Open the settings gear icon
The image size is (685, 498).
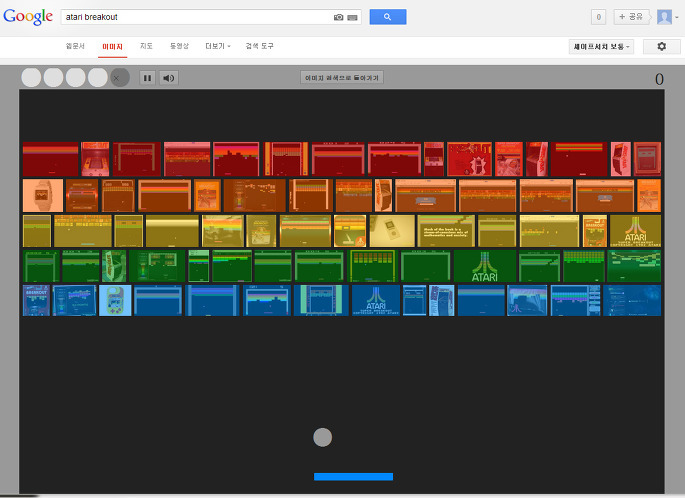[x=662, y=46]
